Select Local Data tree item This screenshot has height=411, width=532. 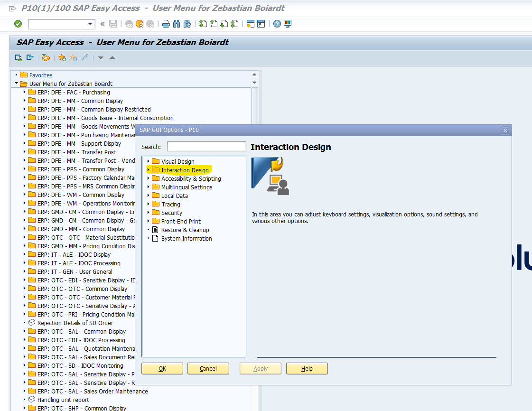point(174,196)
